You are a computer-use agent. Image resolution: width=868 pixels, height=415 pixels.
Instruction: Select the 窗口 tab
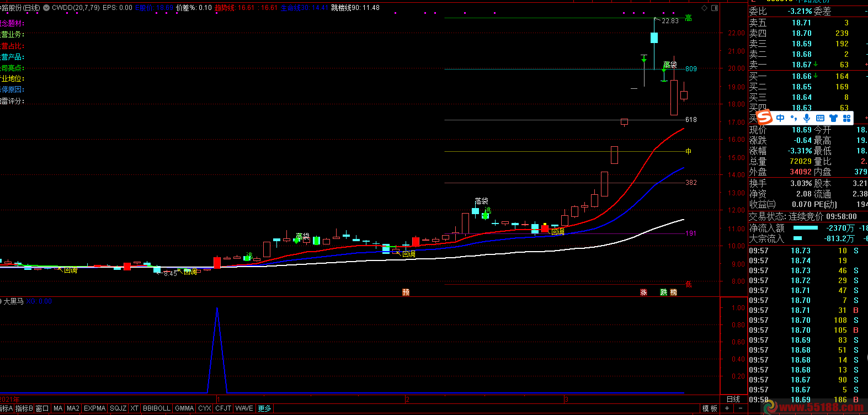tap(42, 408)
